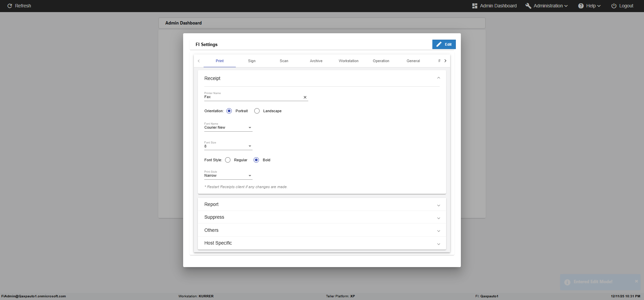
Task: Expand the Host Specific section
Action: coord(322,243)
